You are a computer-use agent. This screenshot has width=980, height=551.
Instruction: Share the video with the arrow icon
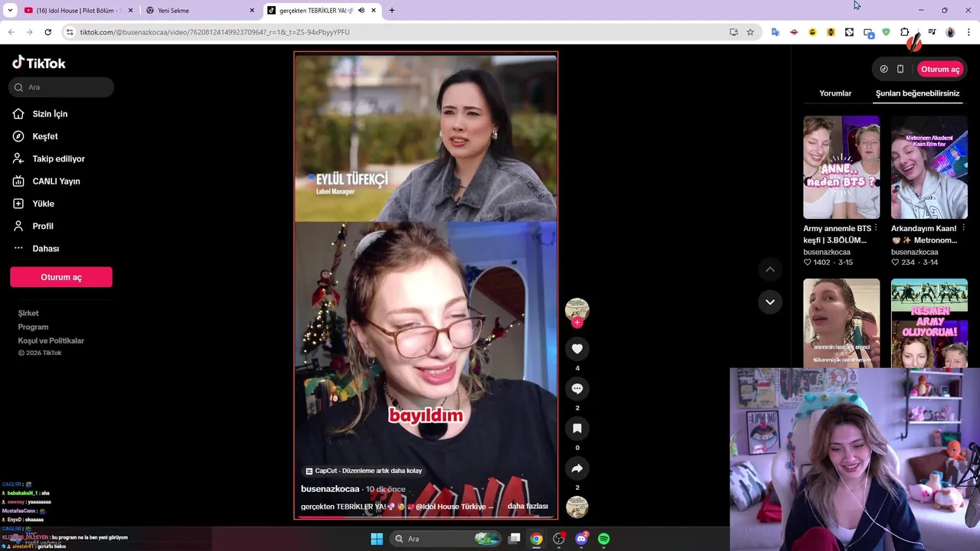577,468
